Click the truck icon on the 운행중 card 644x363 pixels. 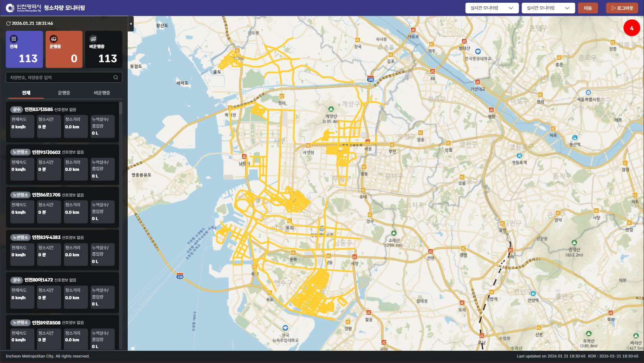[x=54, y=39]
